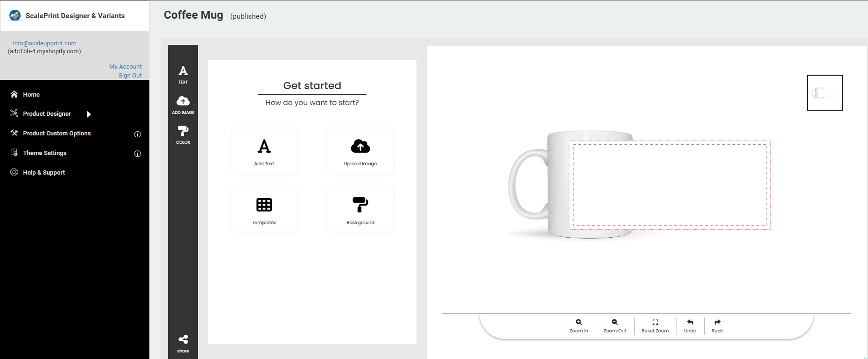The image size is (868, 359).
Task: Click the 'Get started' heading
Action: coord(312,85)
